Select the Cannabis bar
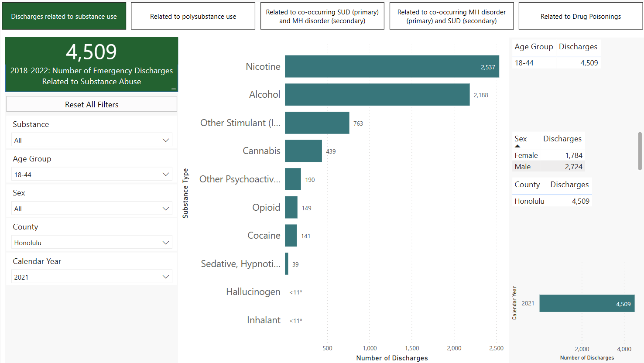 (303, 151)
